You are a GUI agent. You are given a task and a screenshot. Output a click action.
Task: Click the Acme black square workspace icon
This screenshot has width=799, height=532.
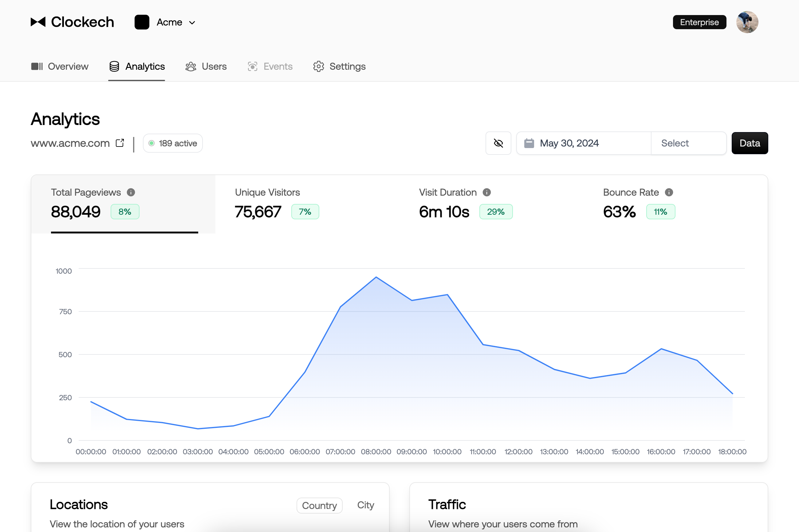142,22
